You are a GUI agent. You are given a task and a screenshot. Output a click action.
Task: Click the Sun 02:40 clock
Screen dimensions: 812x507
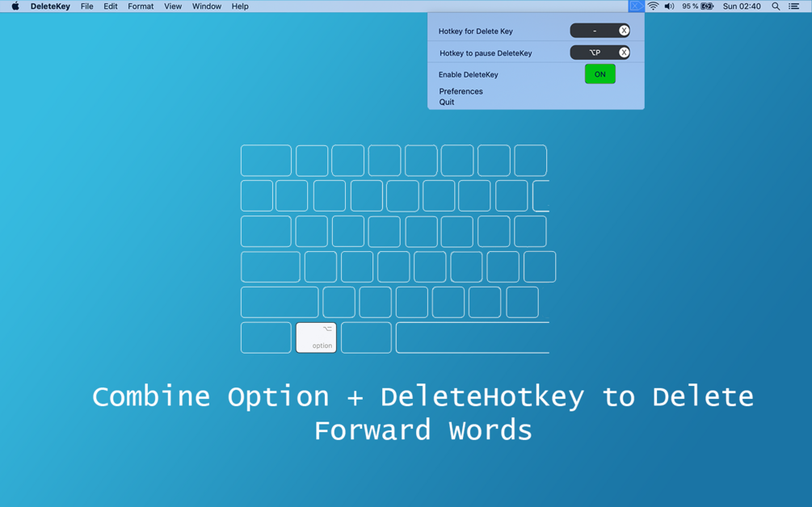(742, 6)
